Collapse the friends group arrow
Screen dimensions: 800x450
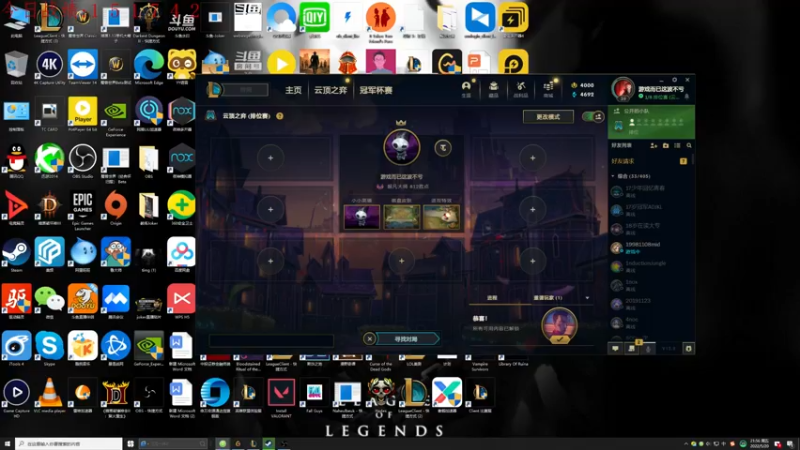(x=613, y=176)
